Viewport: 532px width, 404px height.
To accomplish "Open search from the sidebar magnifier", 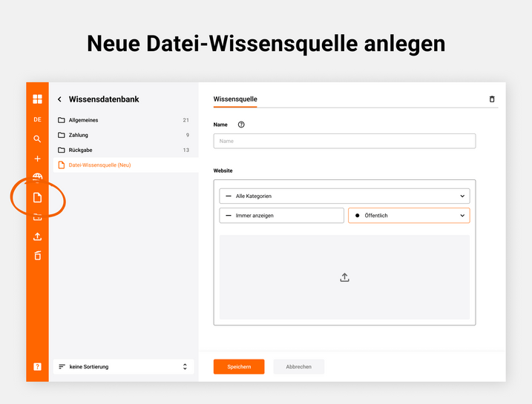I will (x=37, y=139).
